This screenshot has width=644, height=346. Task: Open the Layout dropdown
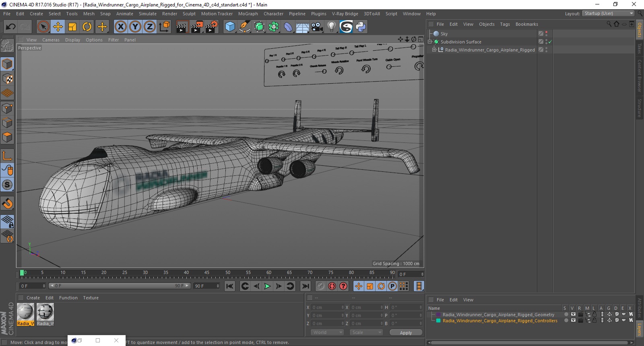click(x=609, y=13)
